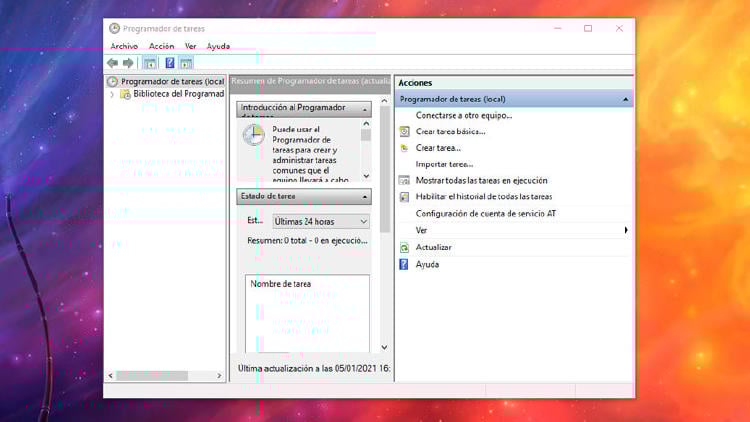This screenshot has width=750, height=422.
Task: Select Programador de tareas (local) tree root
Action: coord(171,81)
